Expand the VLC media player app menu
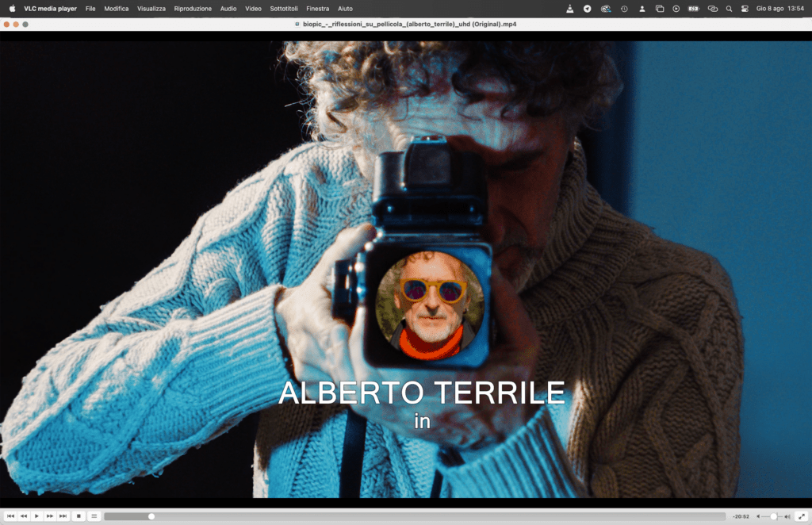Screen dimensions: 812x525 point(50,9)
